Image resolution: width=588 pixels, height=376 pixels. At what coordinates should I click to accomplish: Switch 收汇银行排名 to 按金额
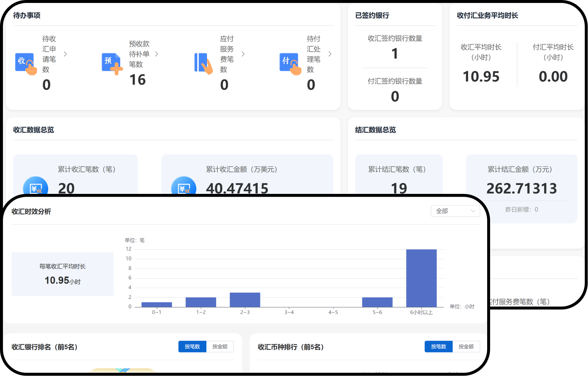(220, 347)
